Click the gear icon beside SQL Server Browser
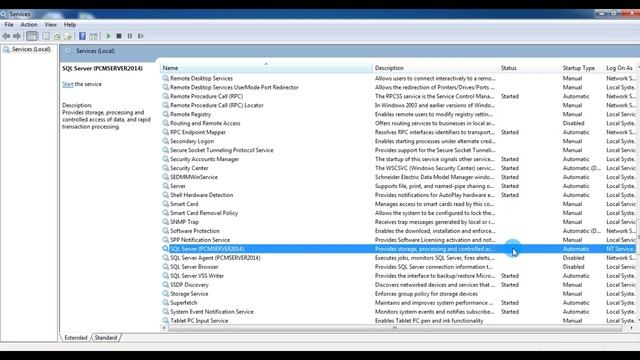This screenshot has height=360, width=640. 165,267
